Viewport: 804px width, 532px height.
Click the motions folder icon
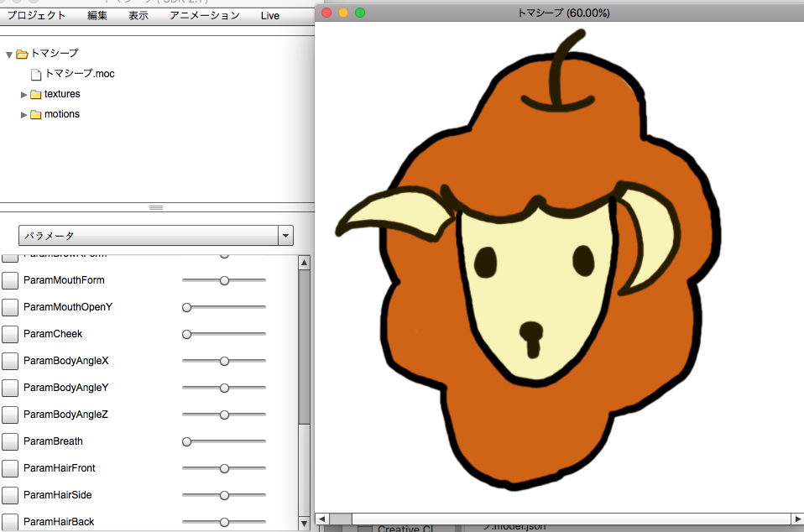35,114
